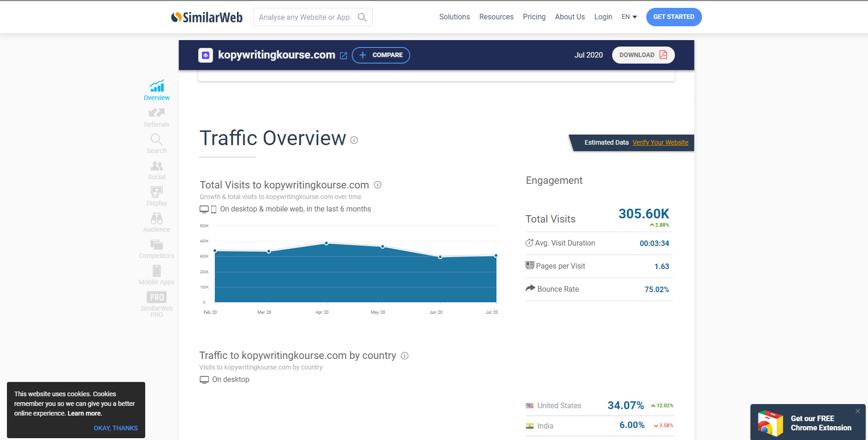868x440 pixels.
Task: Open kopywritingkourse.com external link icon
Action: 343,55
